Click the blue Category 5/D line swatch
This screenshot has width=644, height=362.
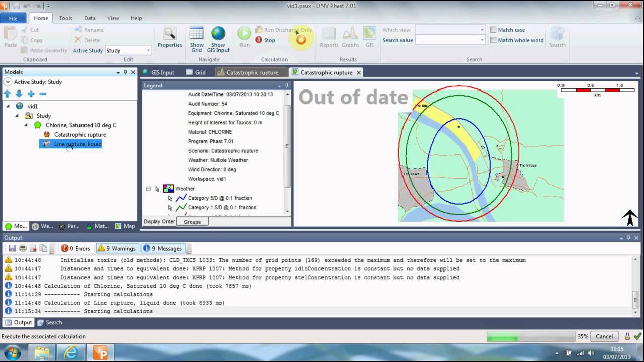(181, 198)
